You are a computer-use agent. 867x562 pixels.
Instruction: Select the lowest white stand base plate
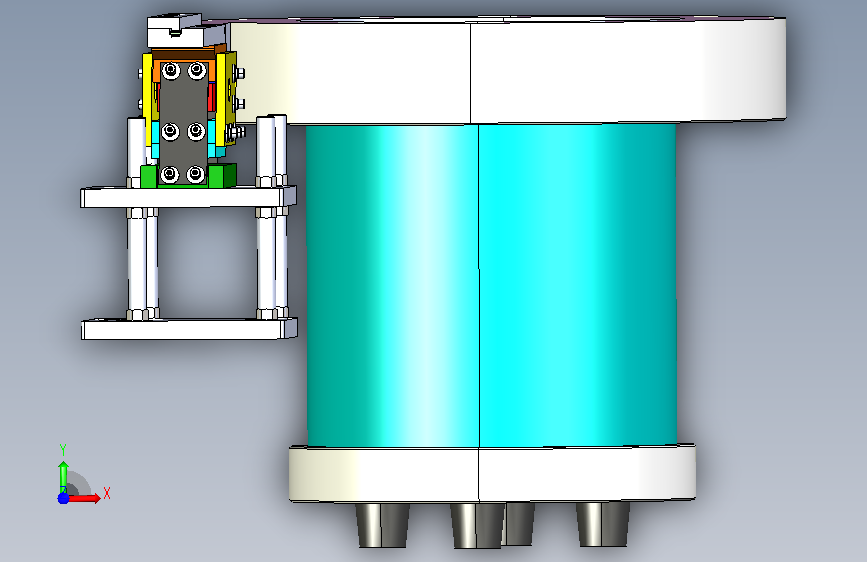point(189,329)
